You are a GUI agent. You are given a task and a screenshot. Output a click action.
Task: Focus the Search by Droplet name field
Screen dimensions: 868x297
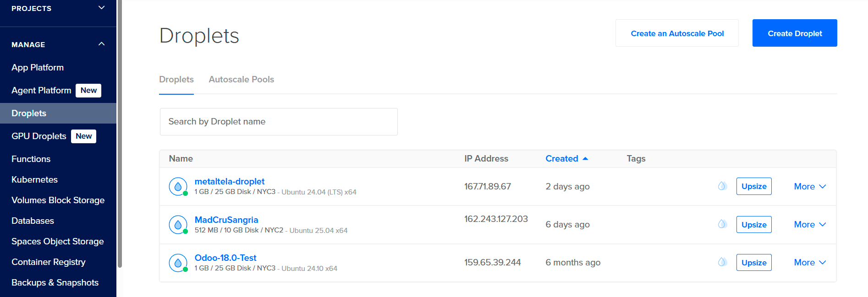[279, 122]
